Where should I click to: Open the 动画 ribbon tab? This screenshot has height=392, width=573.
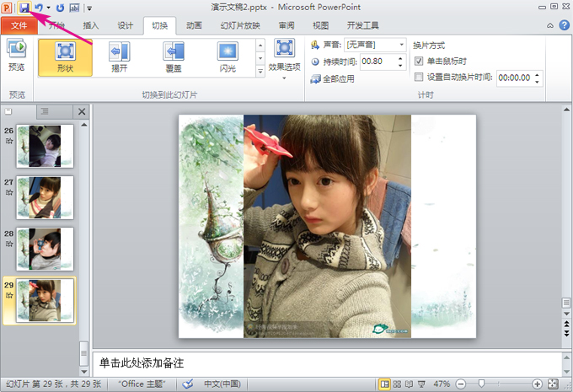point(194,25)
